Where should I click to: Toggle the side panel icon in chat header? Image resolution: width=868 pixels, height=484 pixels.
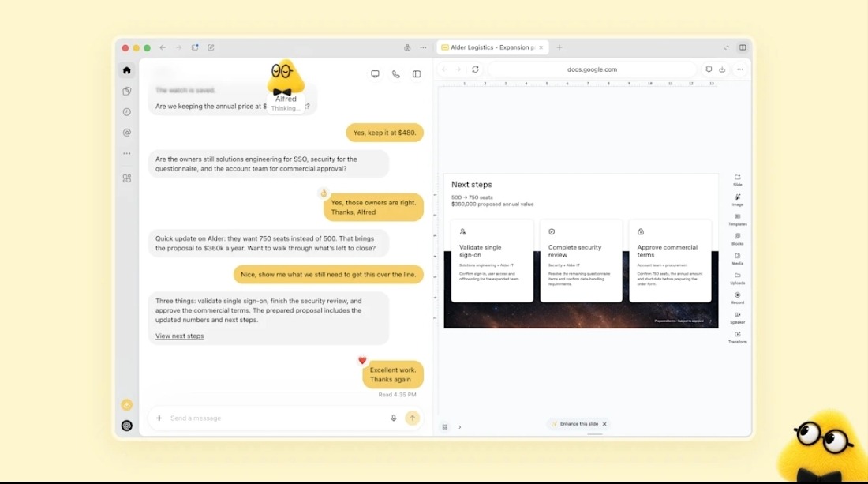coord(417,74)
